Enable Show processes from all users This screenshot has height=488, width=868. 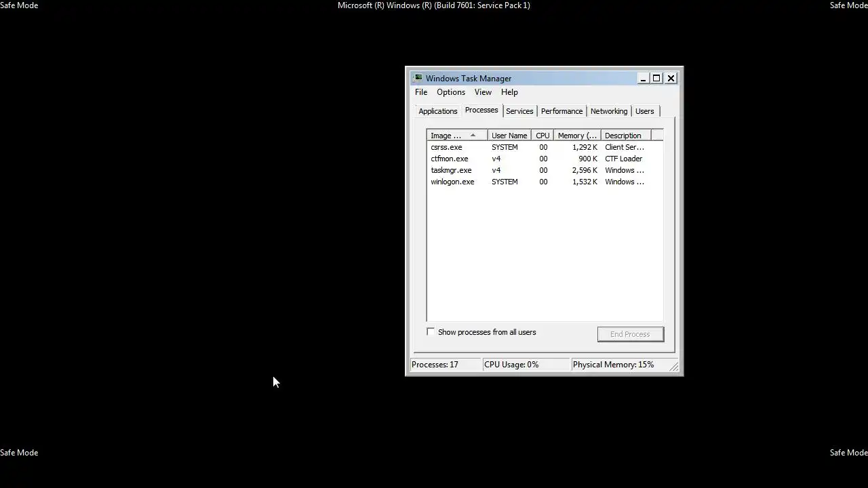coord(431,331)
